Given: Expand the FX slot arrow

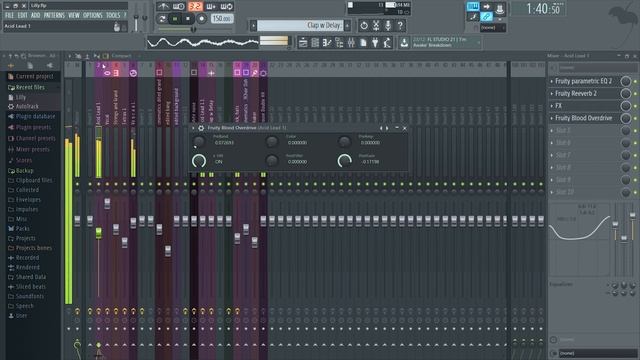Looking at the screenshot, I should click(551, 106).
